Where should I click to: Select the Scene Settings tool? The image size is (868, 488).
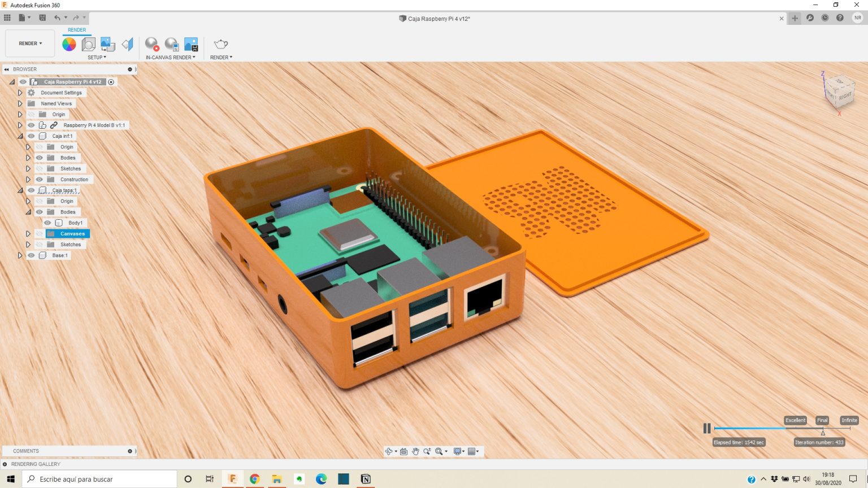point(89,44)
